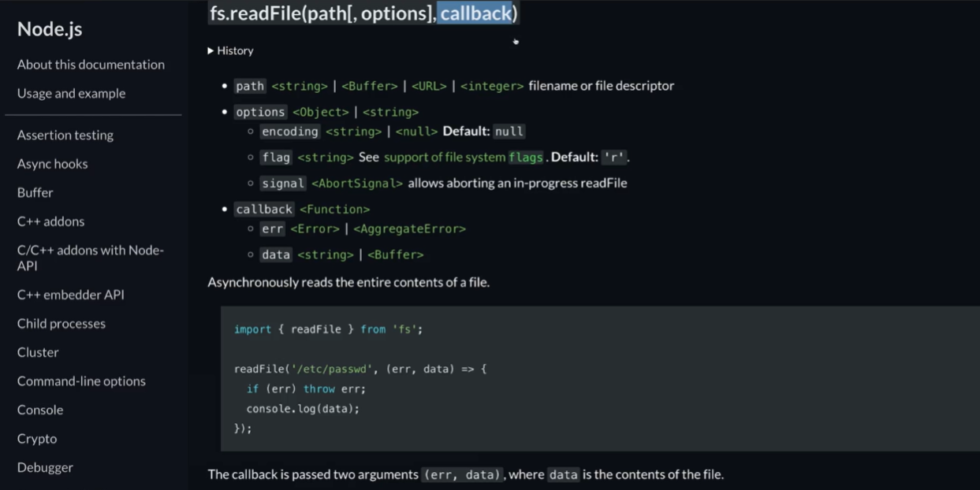Follow the <string> type link for path

[300, 86]
